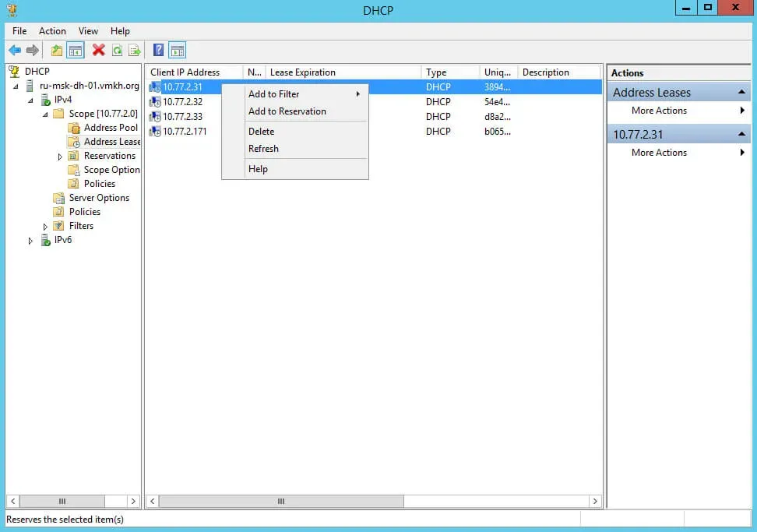Image resolution: width=757 pixels, height=532 pixels.
Task: Sort by Lease Expiration column header
Action: click(343, 72)
